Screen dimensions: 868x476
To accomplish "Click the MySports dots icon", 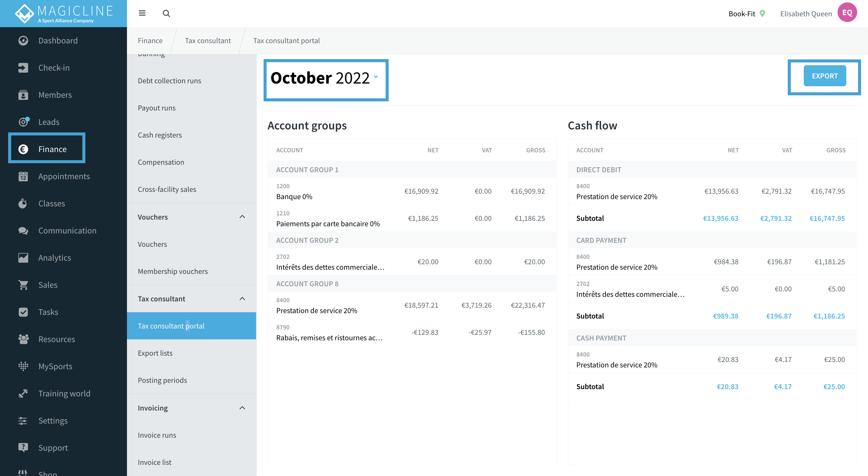I will [x=23, y=366].
